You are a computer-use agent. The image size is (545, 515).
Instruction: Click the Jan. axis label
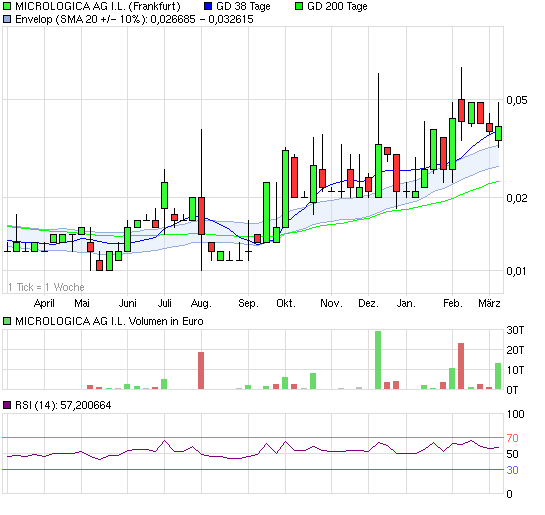406,303
